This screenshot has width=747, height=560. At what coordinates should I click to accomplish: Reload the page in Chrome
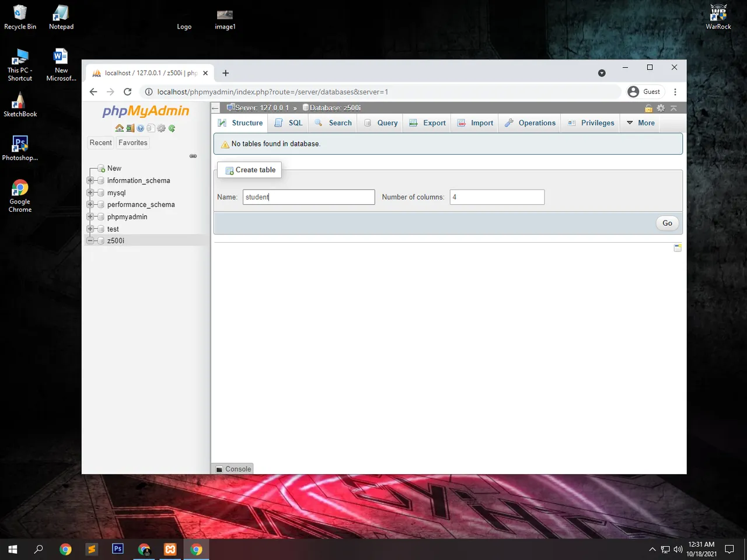[128, 92]
